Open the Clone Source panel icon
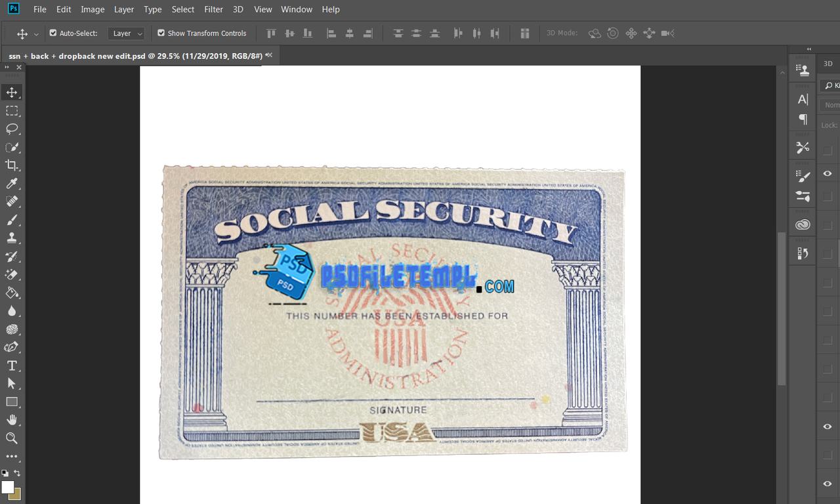Viewport: 840px width, 504px height. (x=803, y=69)
